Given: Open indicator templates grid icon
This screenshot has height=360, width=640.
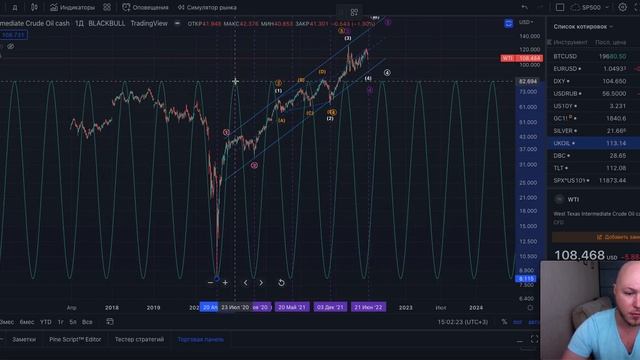Looking at the screenshot, I should pyautogui.click(x=107, y=7).
